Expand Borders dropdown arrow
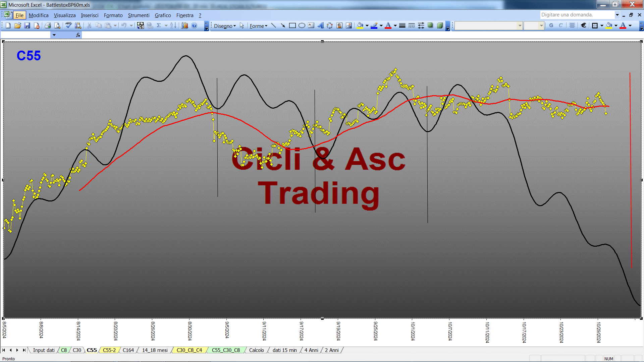The height and width of the screenshot is (362, 644). (602, 25)
